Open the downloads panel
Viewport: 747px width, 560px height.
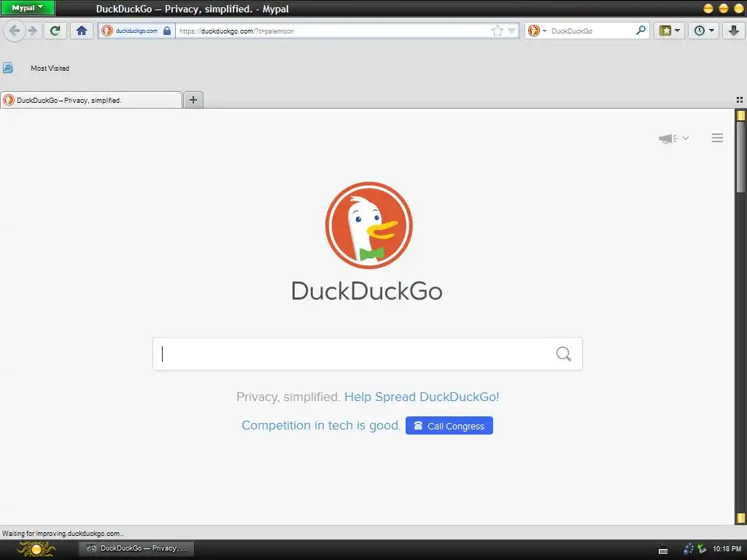tap(734, 31)
